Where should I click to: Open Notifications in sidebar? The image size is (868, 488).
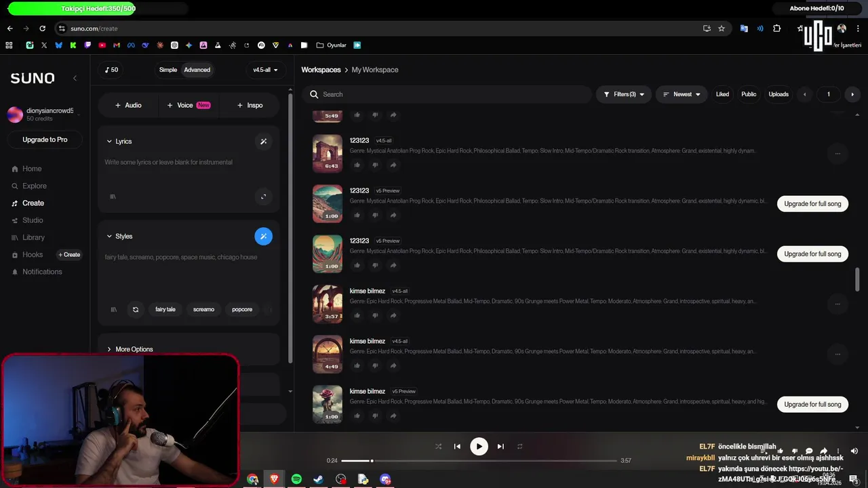coord(37,272)
